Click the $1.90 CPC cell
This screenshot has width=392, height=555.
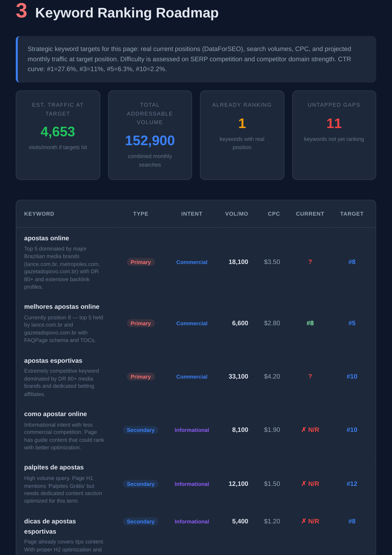(272, 430)
